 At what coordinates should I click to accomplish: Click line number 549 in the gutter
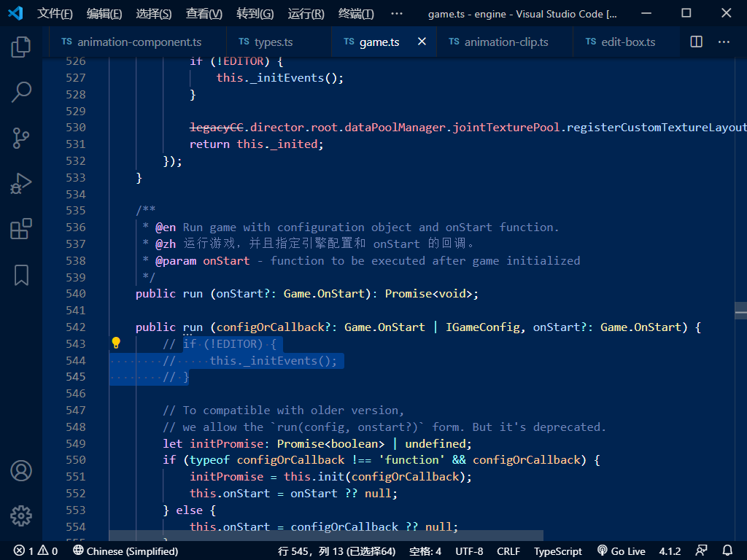coord(76,444)
